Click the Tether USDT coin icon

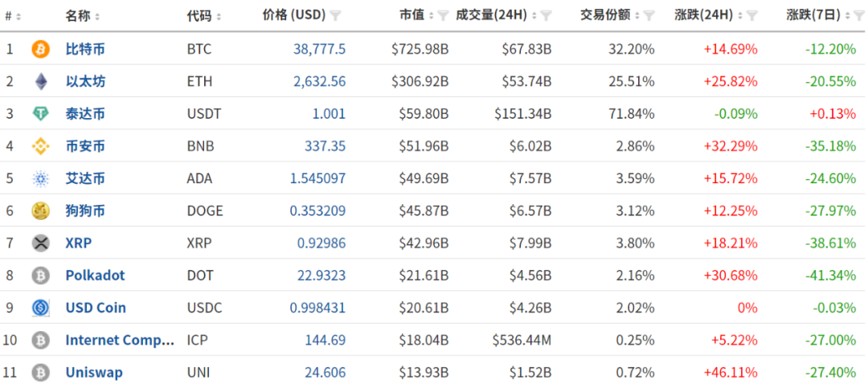[x=40, y=114]
